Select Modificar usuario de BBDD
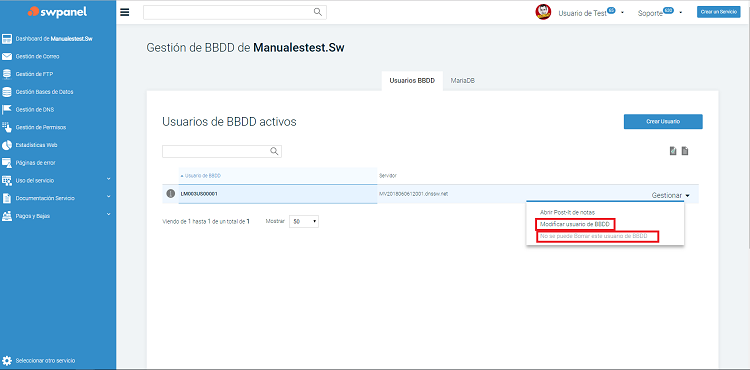The height and width of the screenshot is (370, 750). [x=574, y=224]
